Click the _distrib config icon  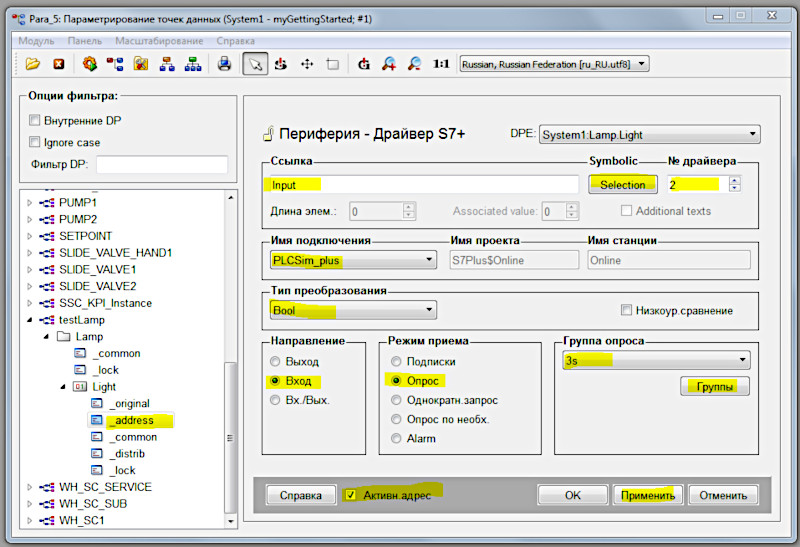pos(96,453)
